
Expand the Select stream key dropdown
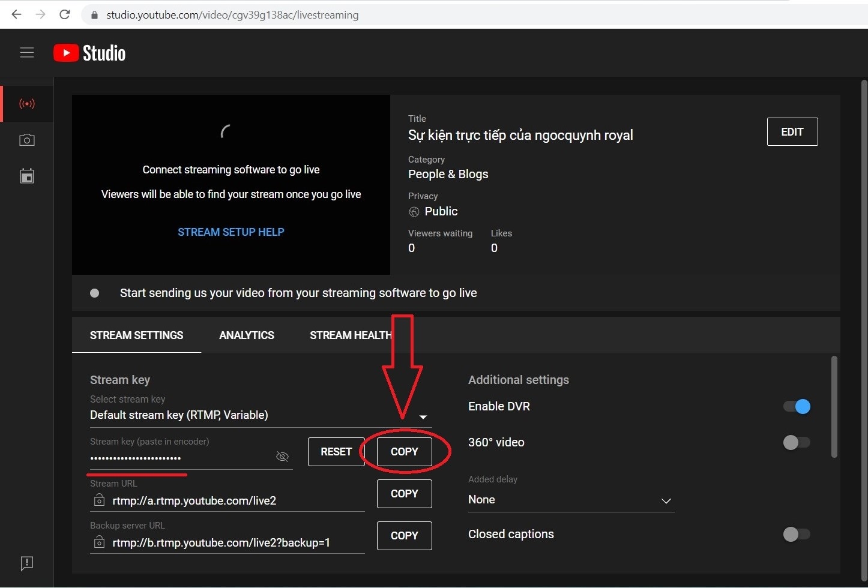[x=423, y=416]
